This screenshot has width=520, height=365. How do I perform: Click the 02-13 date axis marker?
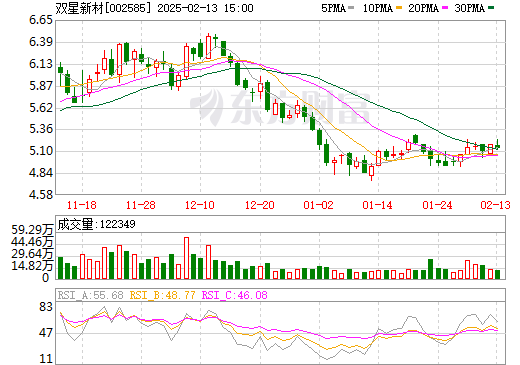point(495,205)
